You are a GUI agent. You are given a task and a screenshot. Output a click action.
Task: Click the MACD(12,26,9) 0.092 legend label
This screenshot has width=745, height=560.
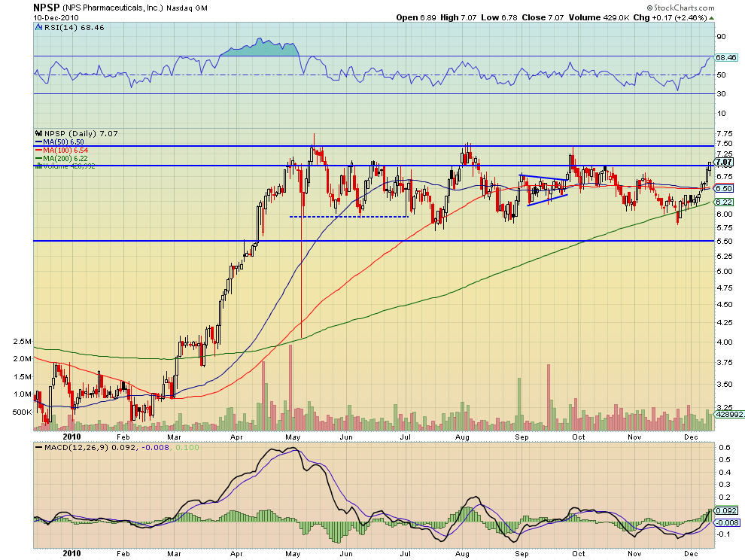click(86, 448)
